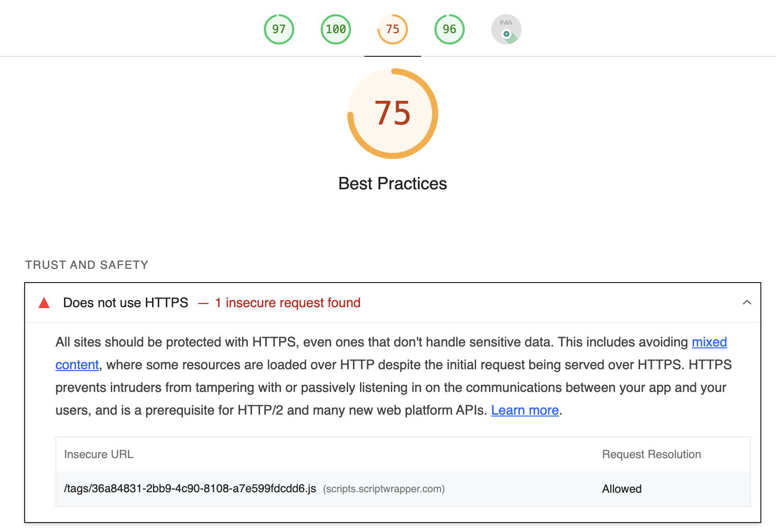
Task: Click the insecure /tags/ script URL
Action: click(x=189, y=489)
